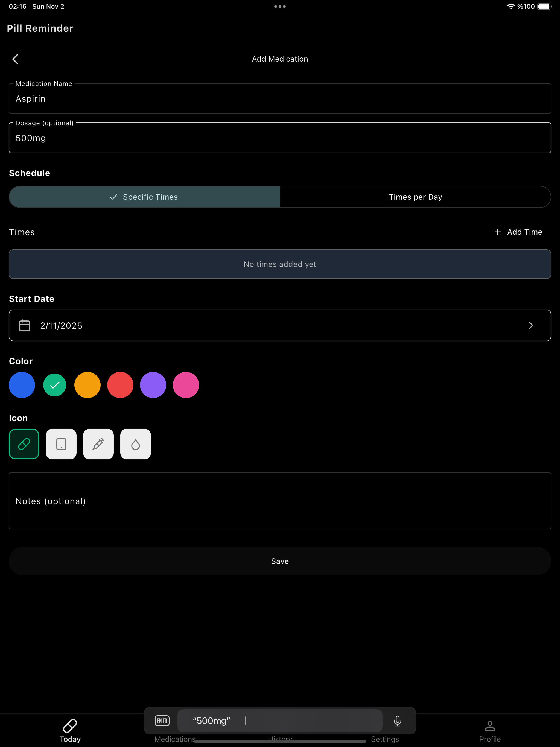
Task: Pick the green checked color swatch
Action: 55,385
